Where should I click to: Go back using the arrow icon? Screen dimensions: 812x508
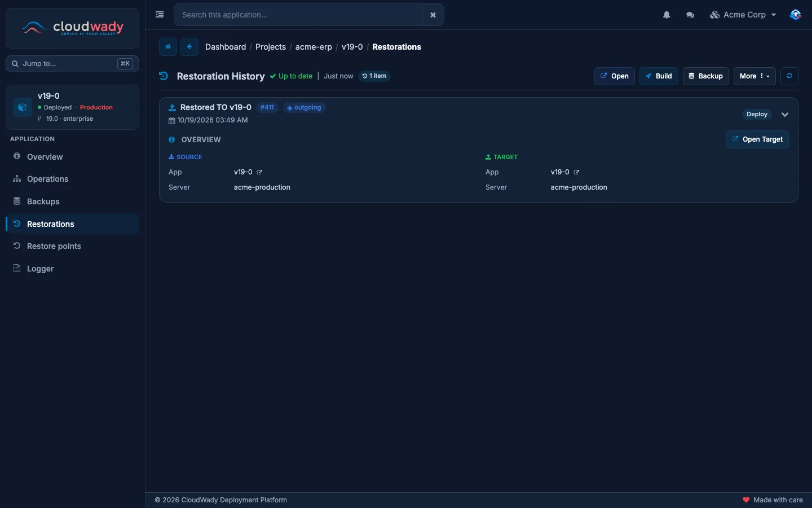189,47
